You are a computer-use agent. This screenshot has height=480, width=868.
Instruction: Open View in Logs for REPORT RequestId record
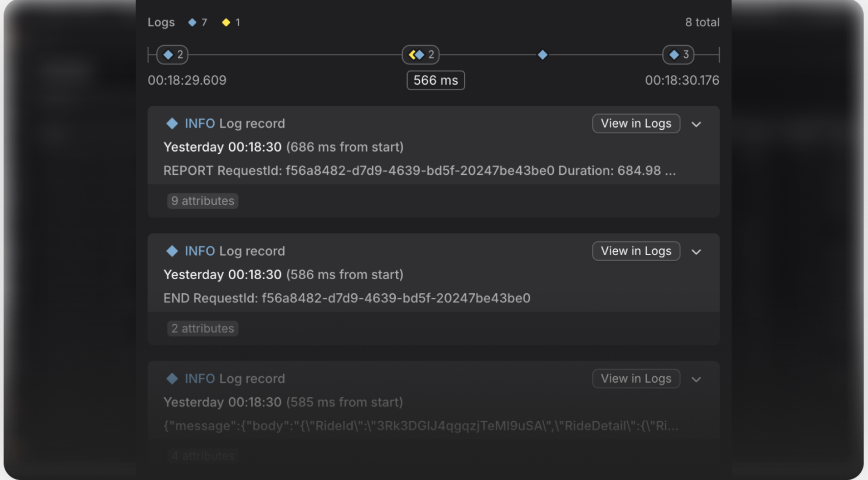[x=636, y=123]
